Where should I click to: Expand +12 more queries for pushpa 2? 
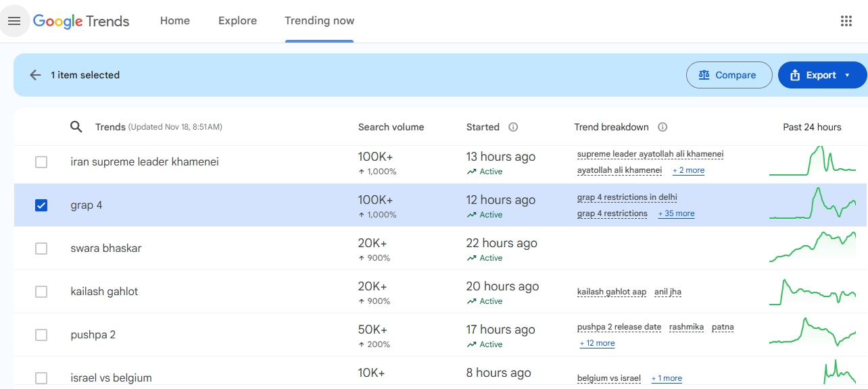(x=597, y=343)
